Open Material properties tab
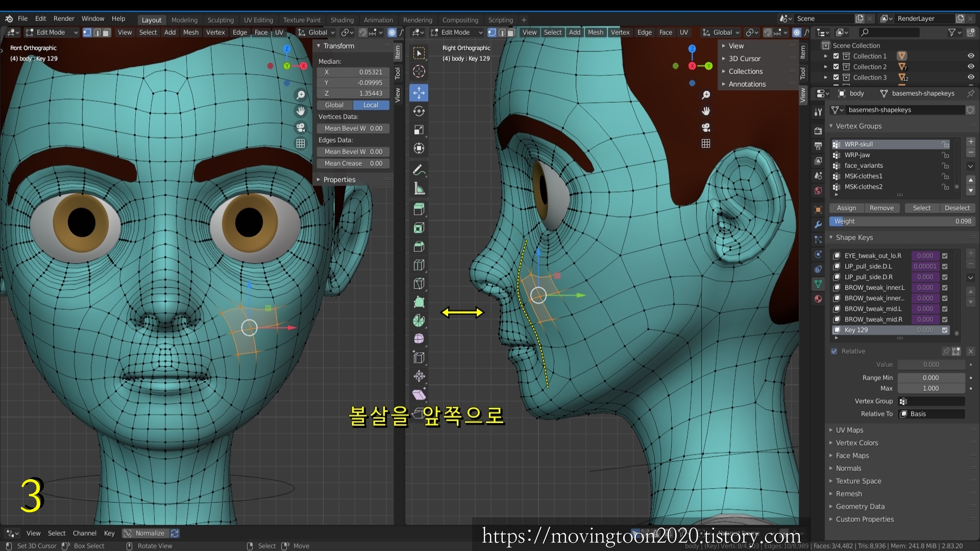 (x=818, y=299)
